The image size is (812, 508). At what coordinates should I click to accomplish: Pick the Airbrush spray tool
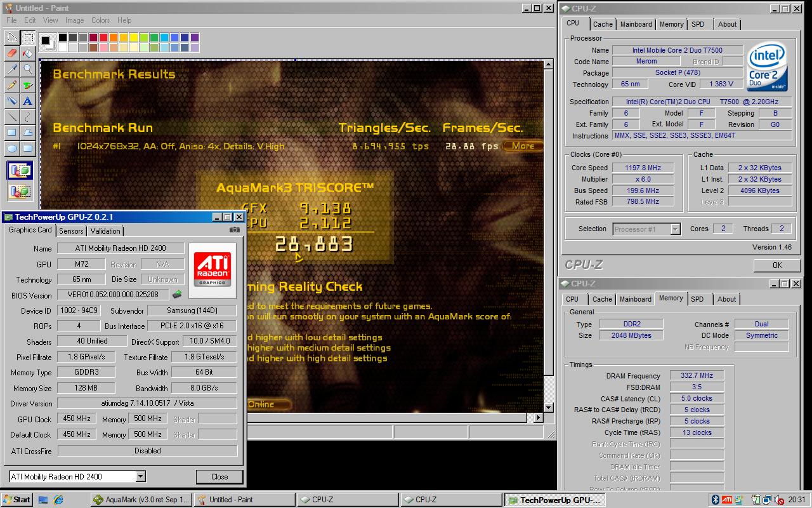pyautogui.click(x=12, y=100)
